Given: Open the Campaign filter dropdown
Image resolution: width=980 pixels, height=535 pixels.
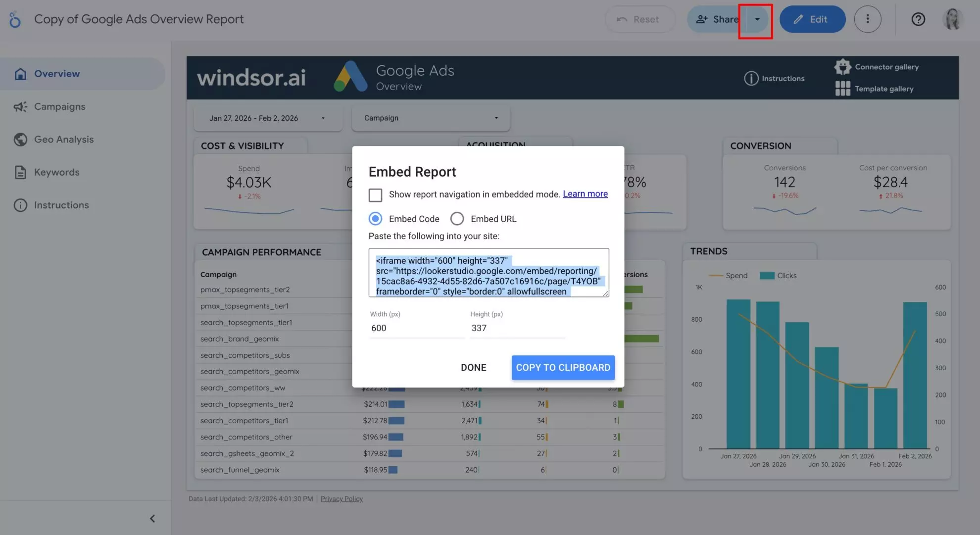Looking at the screenshot, I should [430, 118].
